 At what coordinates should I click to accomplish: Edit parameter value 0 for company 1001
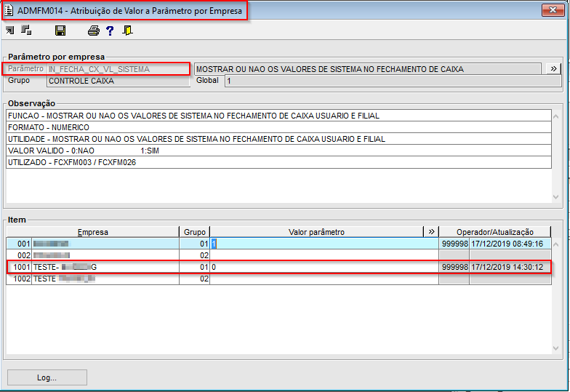coord(324,267)
